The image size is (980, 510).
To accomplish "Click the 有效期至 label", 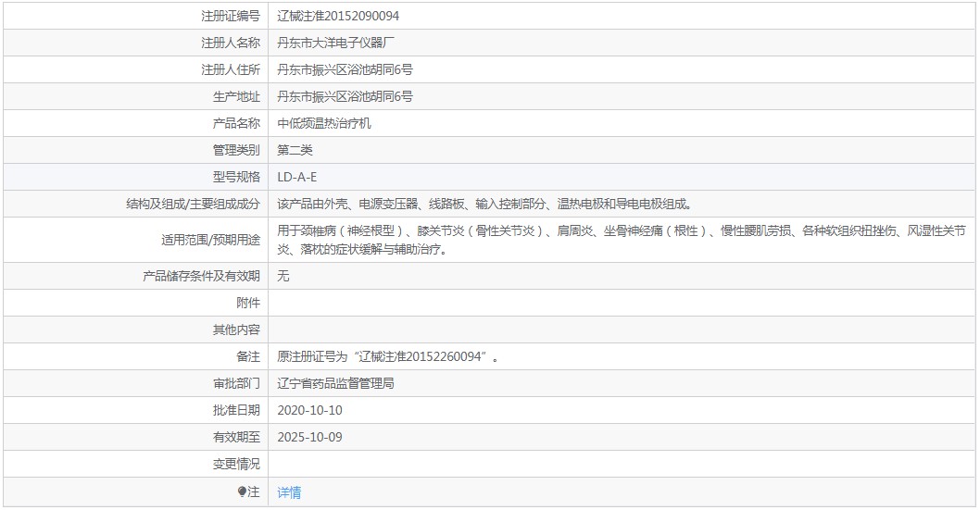I will click(x=236, y=437).
